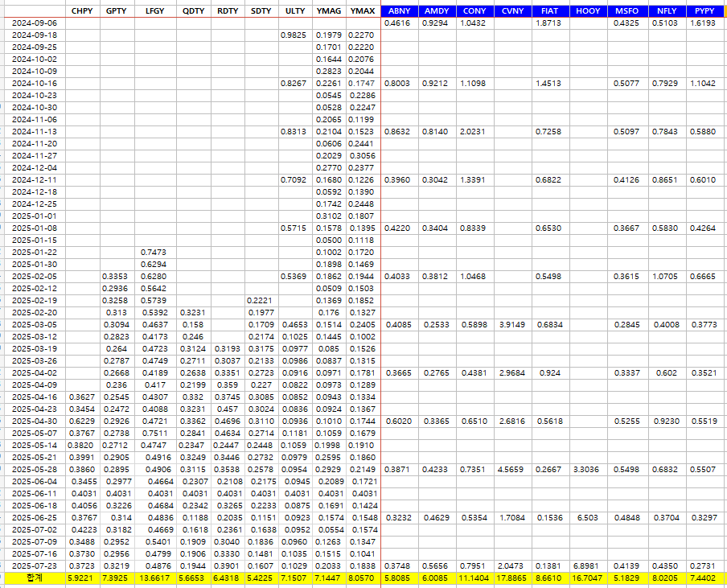
Task: Select the YMAG header cell
Action: pos(329,11)
